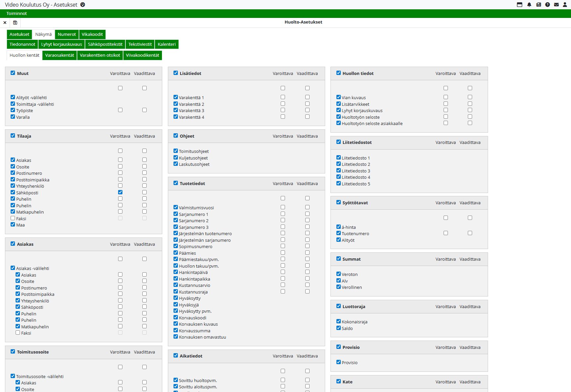
Task: Switch to the Kalenteri tab
Action: pyautogui.click(x=167, y=44)
